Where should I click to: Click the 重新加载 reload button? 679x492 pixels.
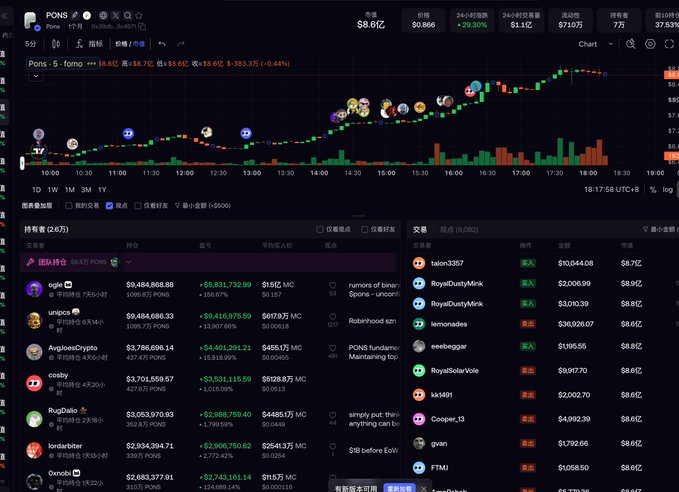[x=399, y=488]
